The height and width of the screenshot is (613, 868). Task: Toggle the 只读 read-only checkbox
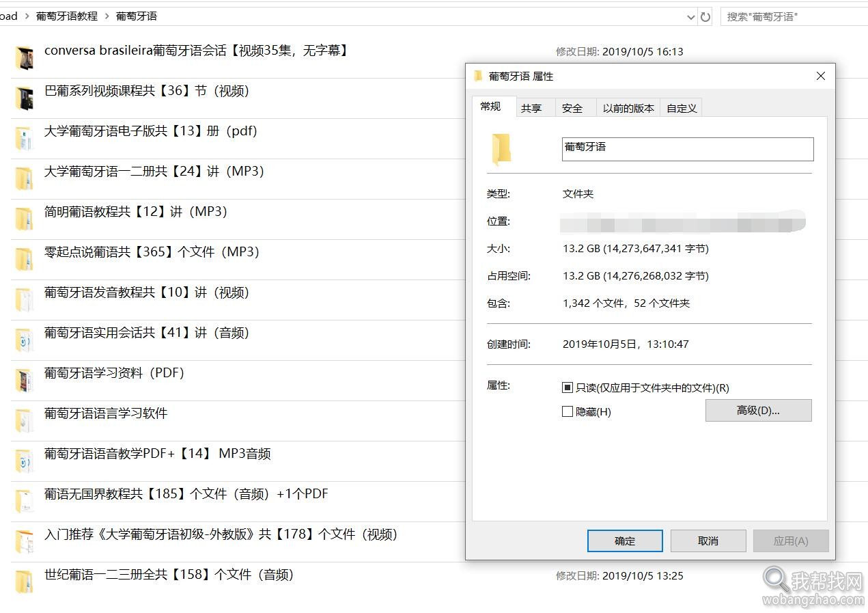(x=567, y=387)
